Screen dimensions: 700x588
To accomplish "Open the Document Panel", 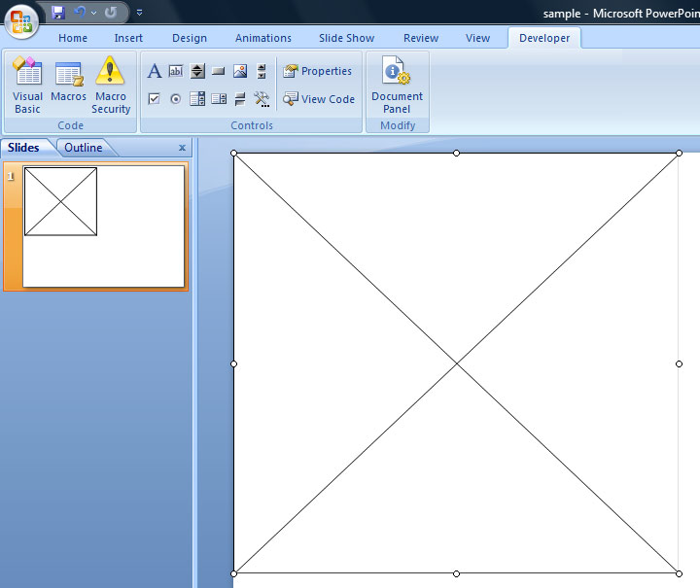I will coord(397,85).
